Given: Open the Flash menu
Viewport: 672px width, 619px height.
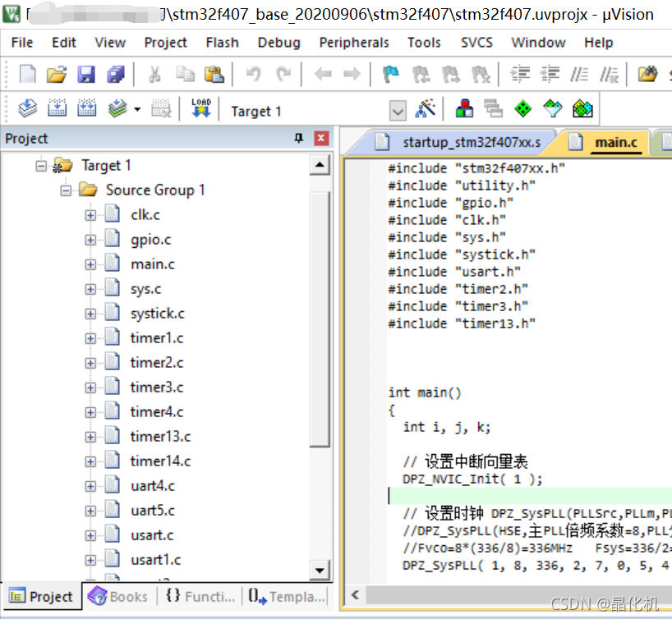Looking at the screenshot, I should [222, 43].
